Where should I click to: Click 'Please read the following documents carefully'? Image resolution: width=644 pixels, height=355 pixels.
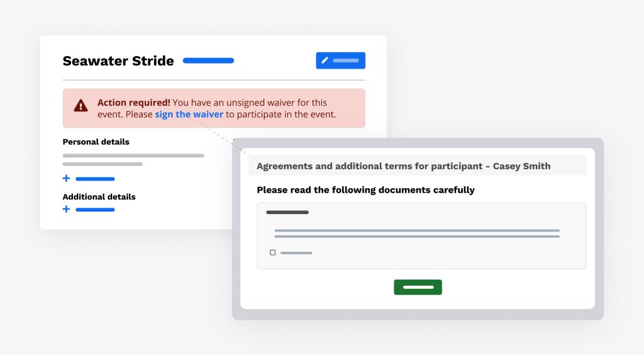[365, 189]
